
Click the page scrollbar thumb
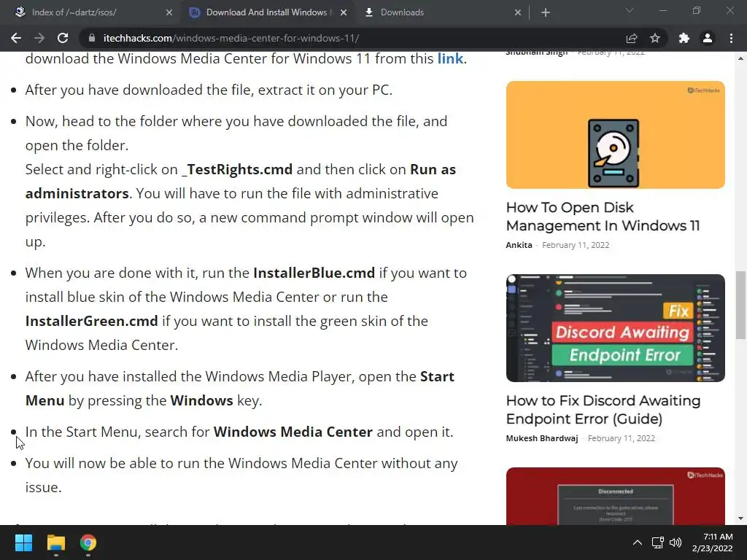[x=740, y=305]
